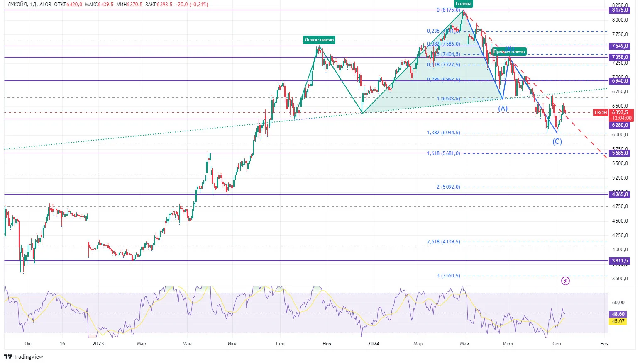Click the 'Июл' label next to 2023
The height and width of the screenshot is (364, 640).
tap(232, 344)
